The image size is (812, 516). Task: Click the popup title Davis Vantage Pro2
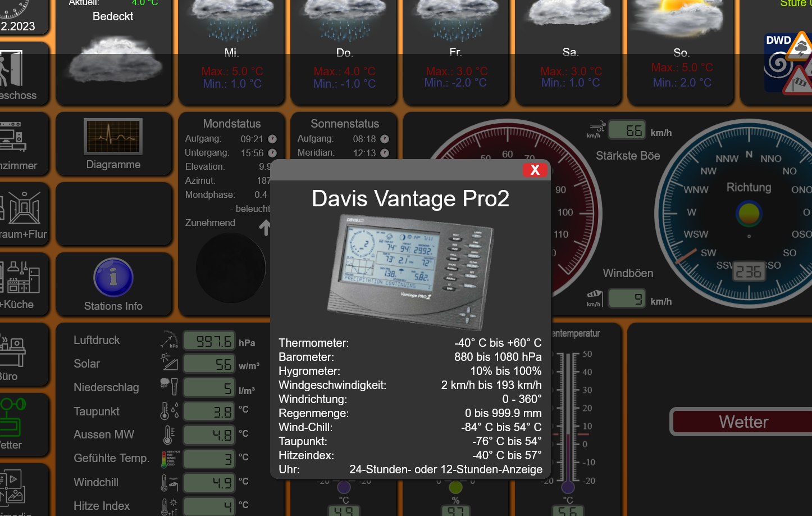tap(410, 198)
